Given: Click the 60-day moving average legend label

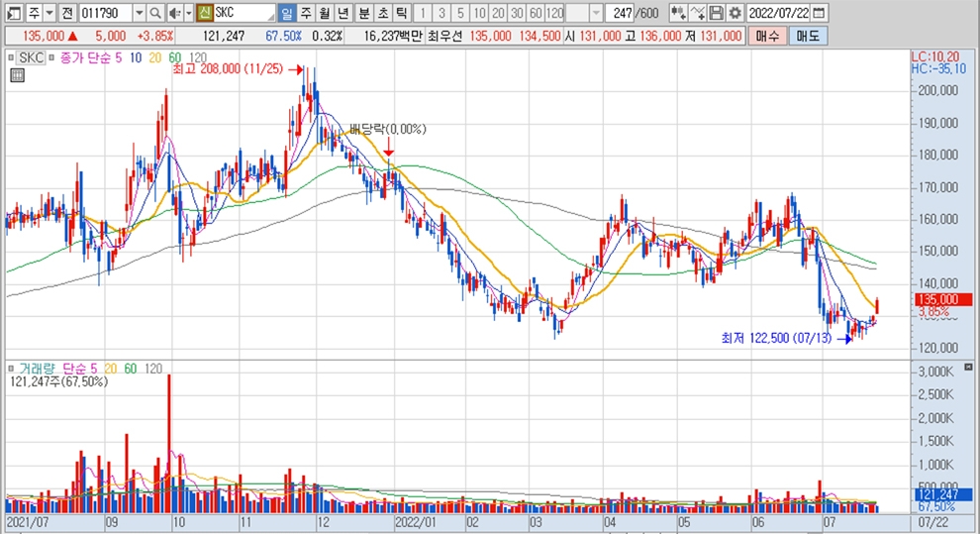Looking at the screenshot, I should pos(174,58).
